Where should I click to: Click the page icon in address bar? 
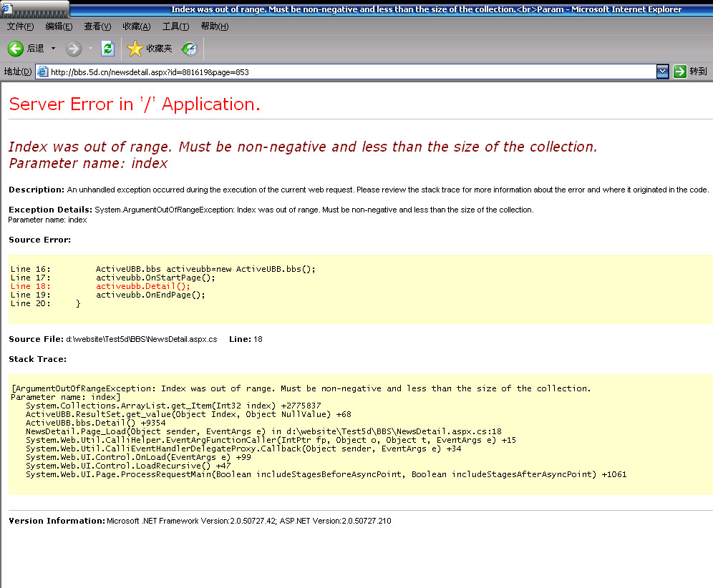(x=43, y=72)
